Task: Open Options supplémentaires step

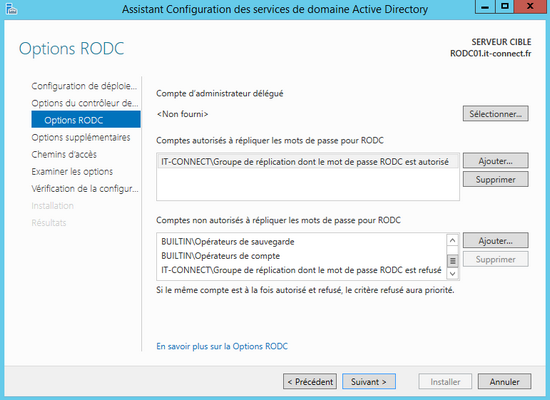Action: tap(81, 137)
